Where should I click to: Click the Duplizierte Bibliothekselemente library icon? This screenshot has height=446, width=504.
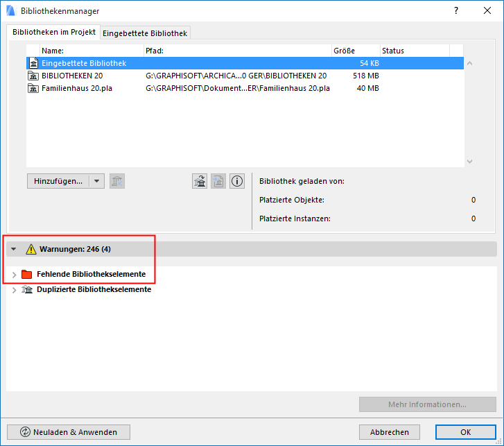coord(27,289)
